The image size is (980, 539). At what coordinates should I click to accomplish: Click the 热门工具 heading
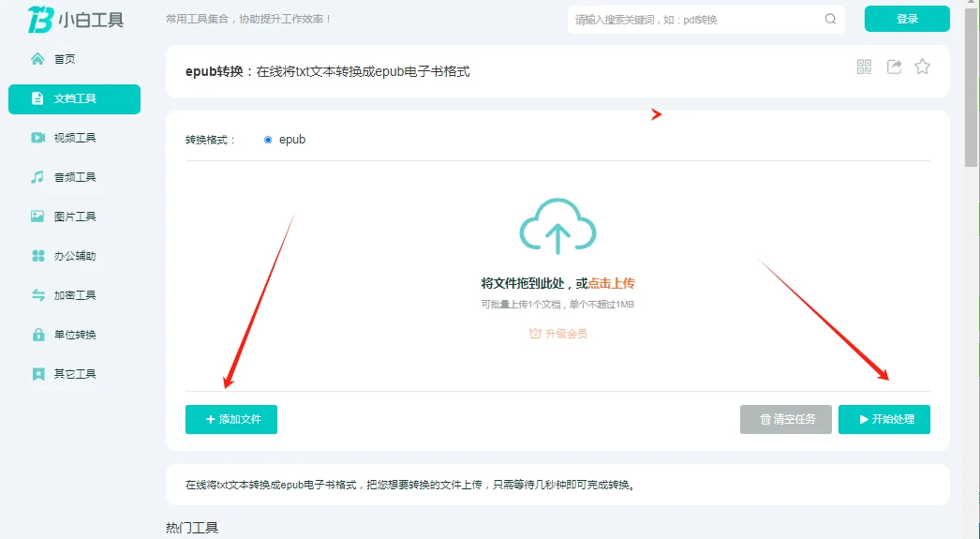pyautogui.click(x=192, y=528)
